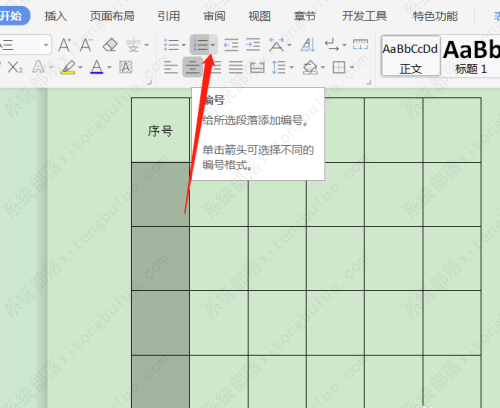Screen dimensions: 500x408
Task: Click the numbering list icon
Action: coord(200,45)
